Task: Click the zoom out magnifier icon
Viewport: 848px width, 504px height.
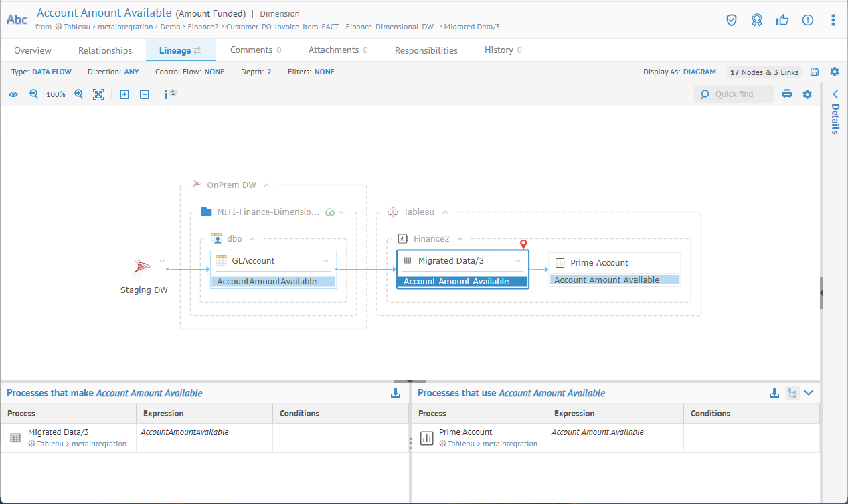Action: coord(33,94)
